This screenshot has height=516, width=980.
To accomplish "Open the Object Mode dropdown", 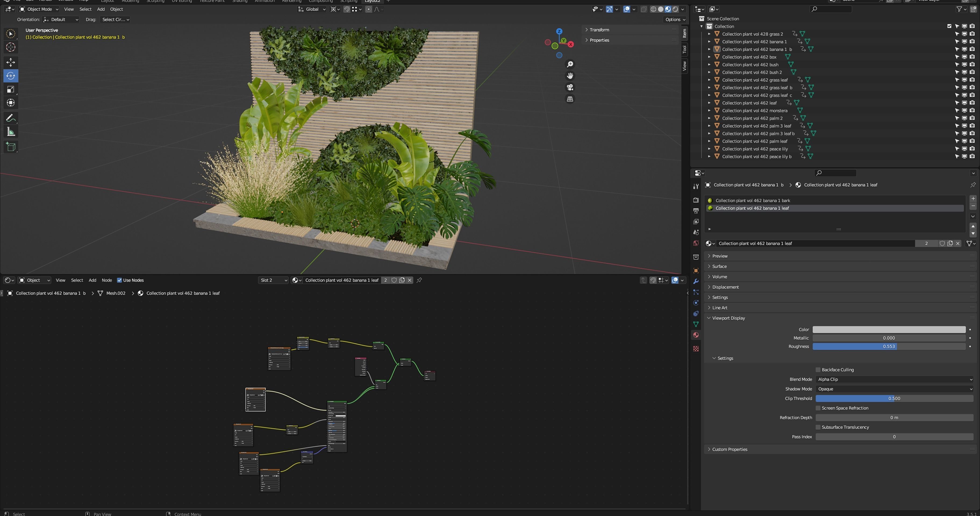I will [x=39, y=9].
